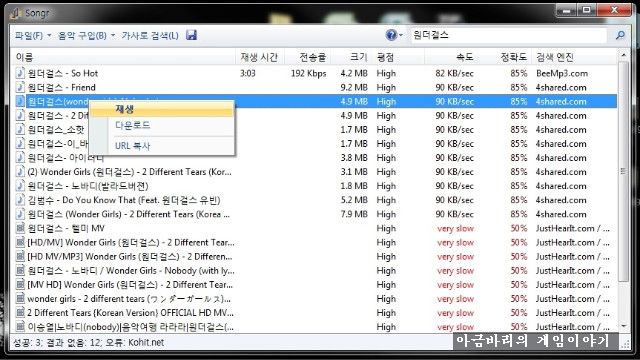The image size is (640, 360).
Task: Click the video icon of 텔미 MV row
Action: tap(20, 228)
